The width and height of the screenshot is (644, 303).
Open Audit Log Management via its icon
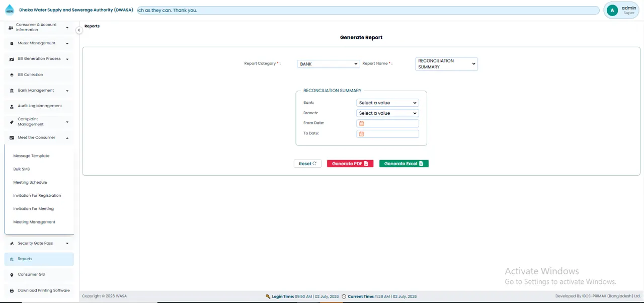point(12,106)
